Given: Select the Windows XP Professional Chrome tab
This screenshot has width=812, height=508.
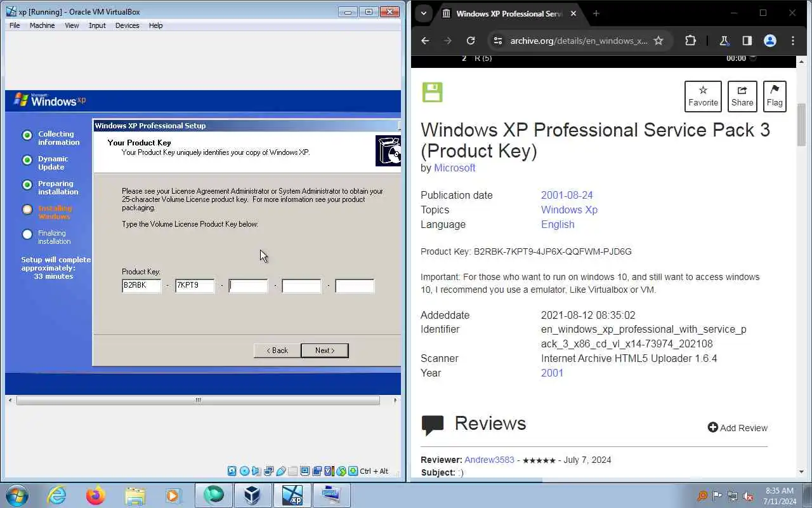Looking at the screenshot, I should pyautogui.click(x=509, y=13).
